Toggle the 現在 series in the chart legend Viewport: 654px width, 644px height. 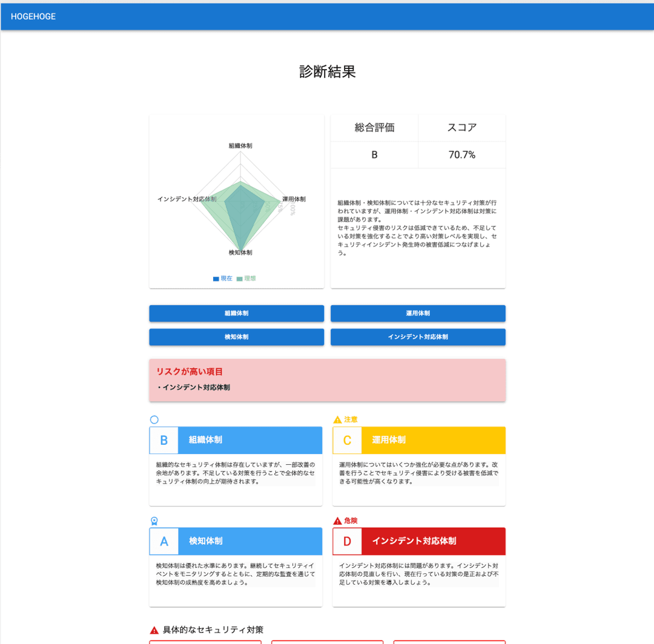coord(223,278)
